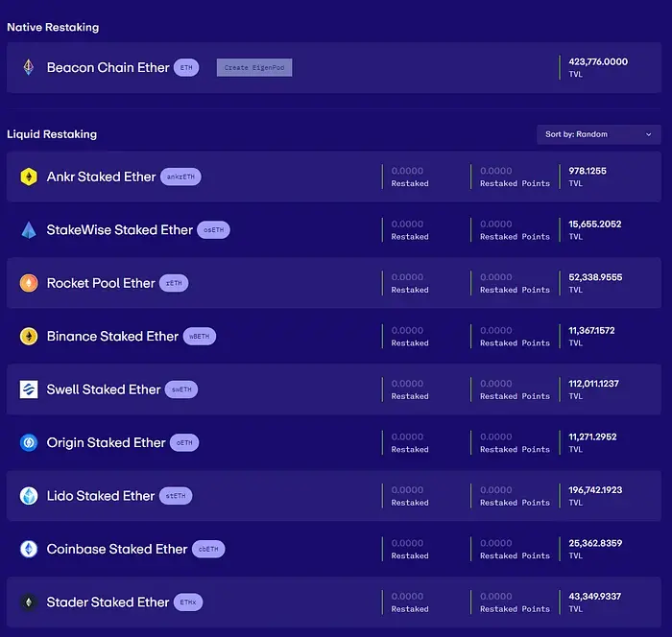Click the Stader Staked Ether icon
672x637 pixels.
point(29,602)
